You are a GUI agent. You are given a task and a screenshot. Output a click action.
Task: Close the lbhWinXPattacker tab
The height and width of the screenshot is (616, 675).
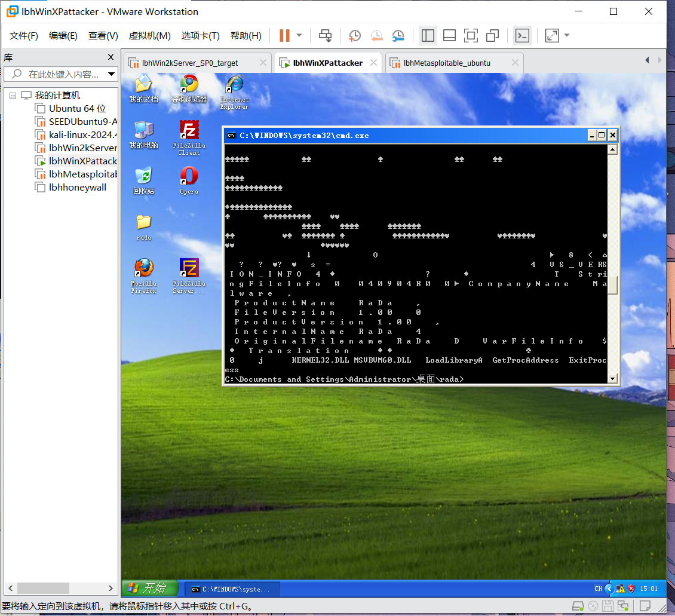[x=373, y=62]
